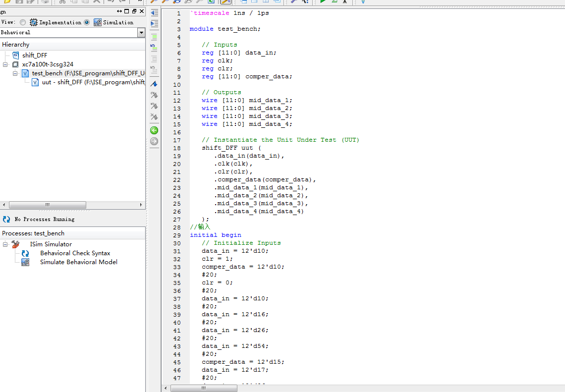Click the blue toggle bookmark flag icon

click(154, 84)
